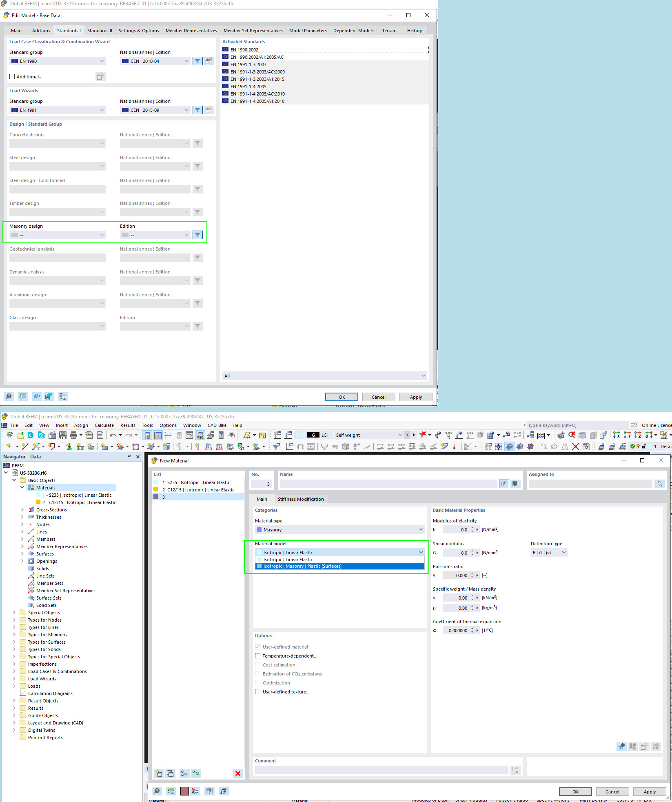Confirm the New Material with OK
The height and width of the screenshot is (802, 672).
pyautogui.click(x=575, y=791)
